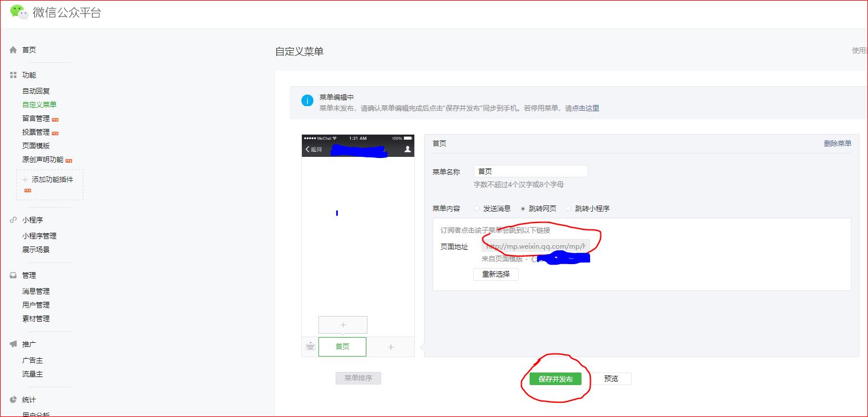The image size is (868, 417).
Task: Click the megaphone icon beside 推广
Action: click(x=13, y=345)
